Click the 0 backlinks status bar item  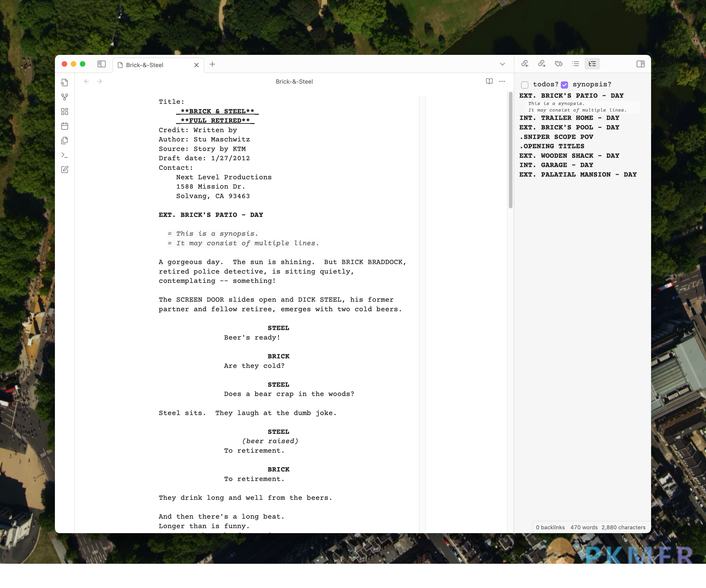point(550,527)
